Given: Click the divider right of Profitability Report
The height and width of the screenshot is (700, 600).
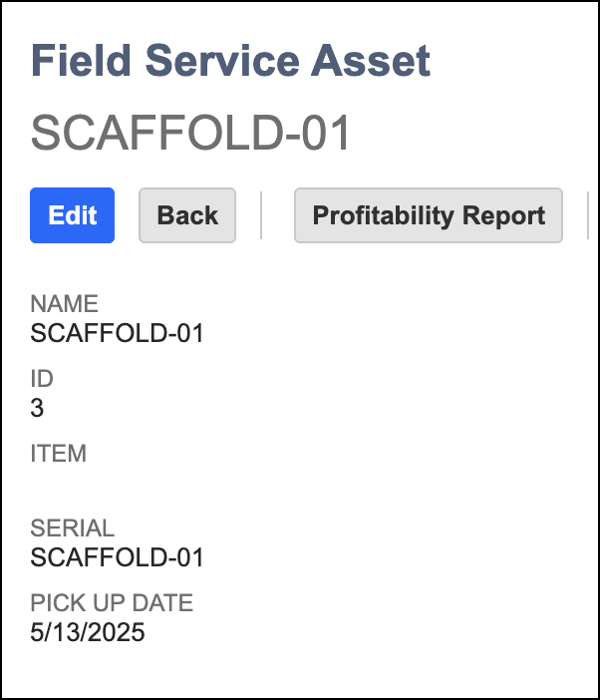Looking at the screenshot, I should [x=588, y=215].
